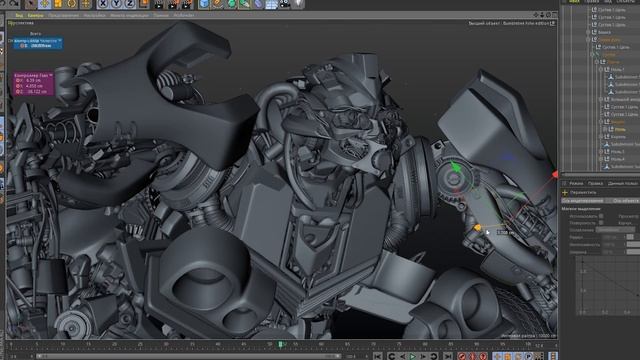Open the last viewport menu item
This screenshot has width=640, height=360.
pos(184,15)
